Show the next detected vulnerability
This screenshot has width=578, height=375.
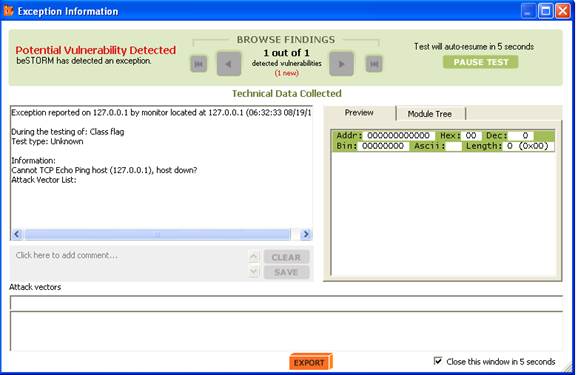[341, 64]
